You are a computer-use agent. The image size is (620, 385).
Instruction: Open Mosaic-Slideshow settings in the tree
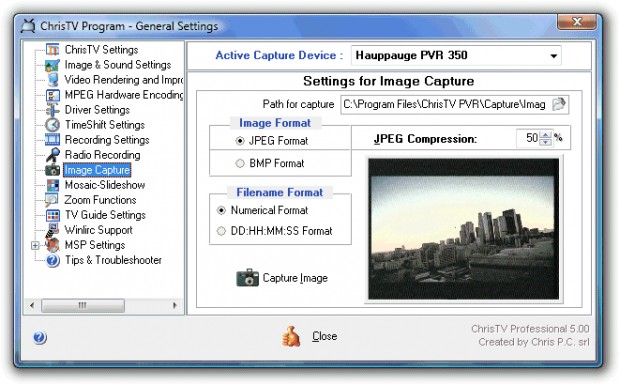pos(105,185)
